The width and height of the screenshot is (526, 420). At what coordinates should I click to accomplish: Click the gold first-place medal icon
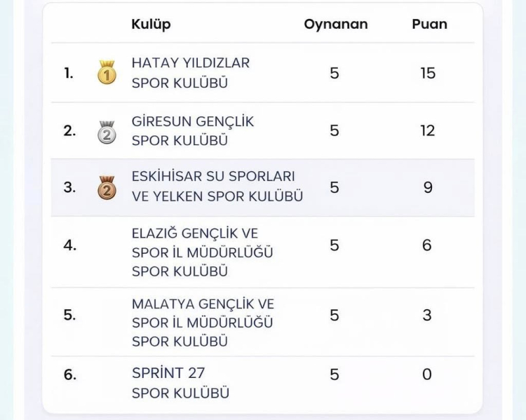click(x=107, y=72)
